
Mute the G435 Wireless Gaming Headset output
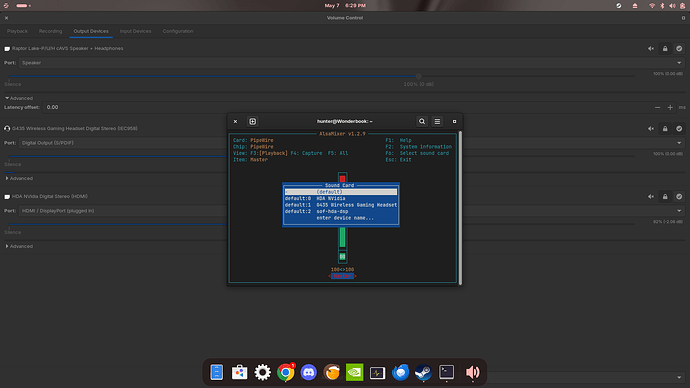tap(651, 129)
